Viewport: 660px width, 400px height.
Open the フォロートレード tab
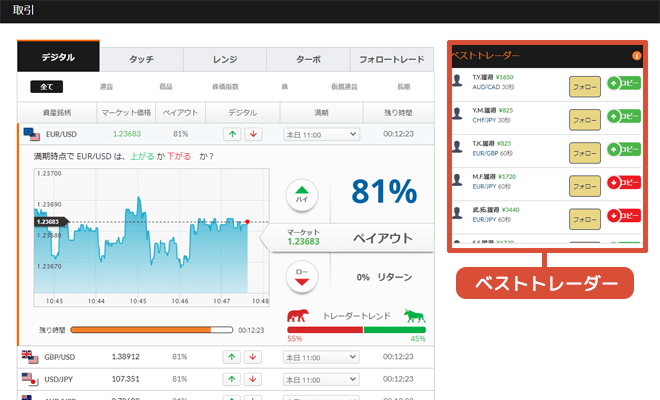pyautogui.click(x=392, y=59)
